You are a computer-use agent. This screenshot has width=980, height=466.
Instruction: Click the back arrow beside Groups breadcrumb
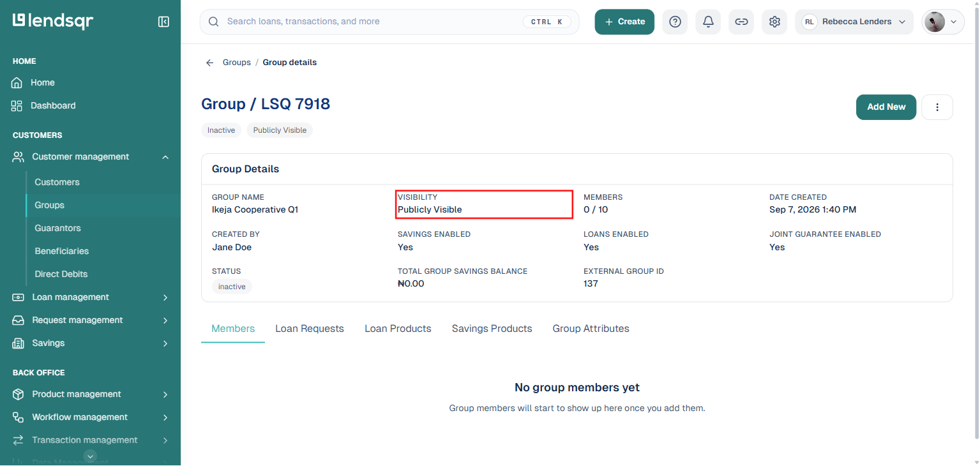[209, 63]
